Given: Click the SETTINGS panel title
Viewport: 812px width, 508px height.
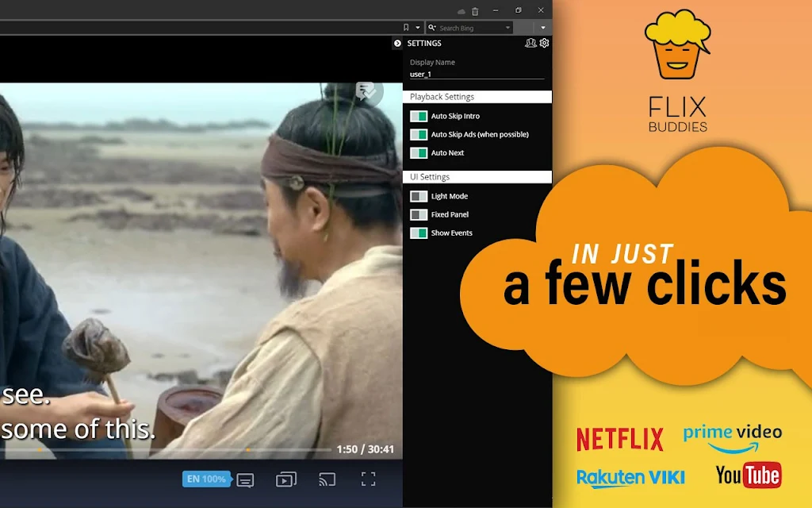Looking at the screenshot, I should coord(424,44).
